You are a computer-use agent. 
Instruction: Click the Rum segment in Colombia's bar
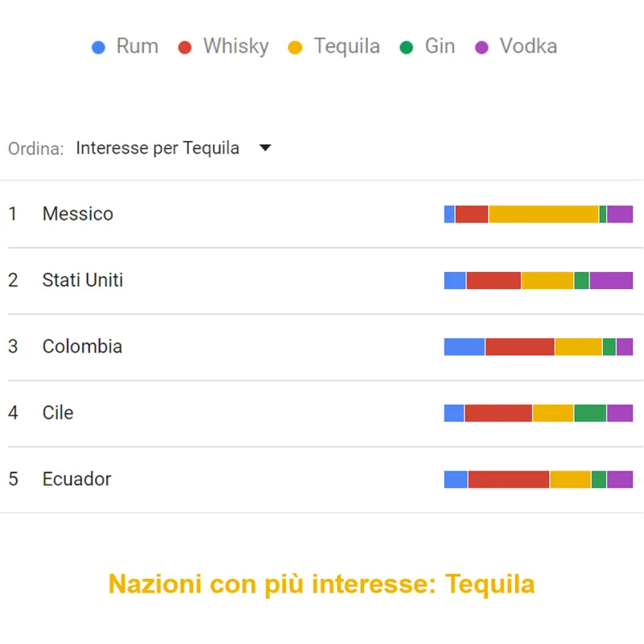pos(464,347)
